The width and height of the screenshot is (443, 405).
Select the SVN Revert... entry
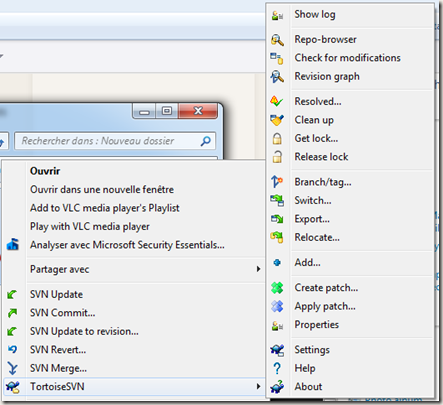coord(58,350)
